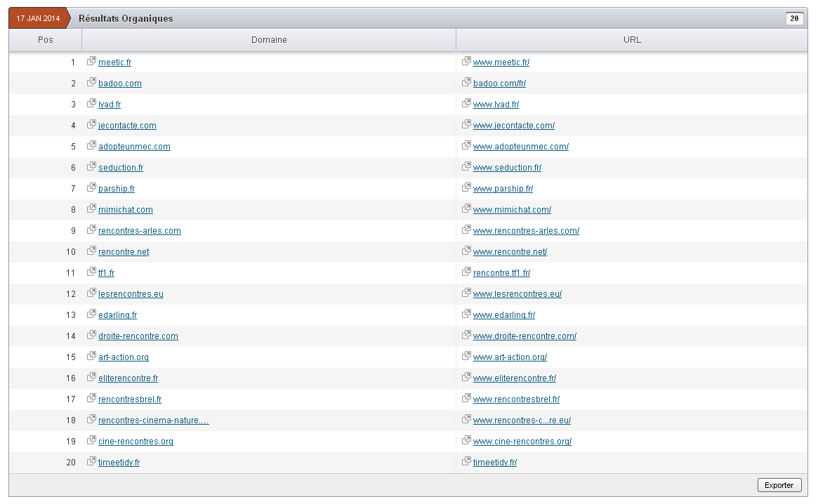Open external-link icon next to www.eliterencontre.fr/ URL
Screen dimensions: 818x504
tap(466, 377)
